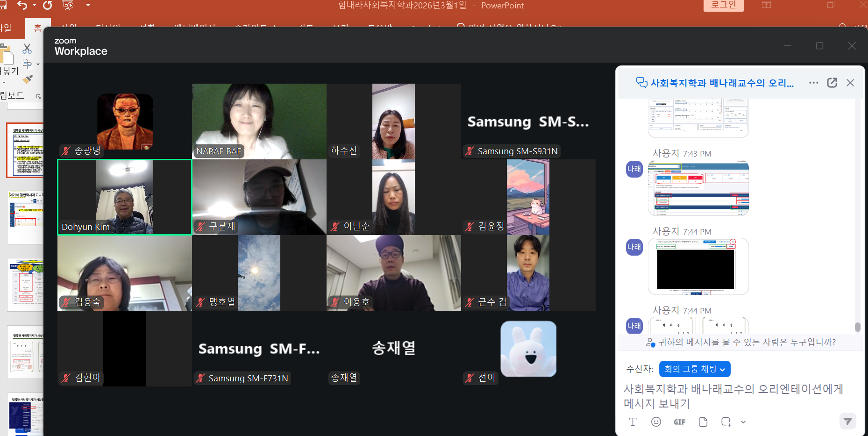Open the emoji picker in the chat panel

[x=656, y=422]
